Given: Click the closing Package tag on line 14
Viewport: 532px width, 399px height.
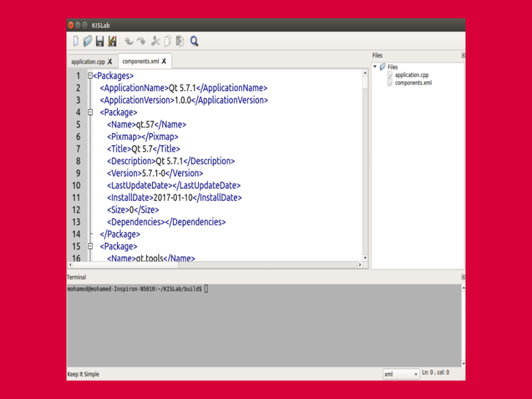Looking at the screenshot, I should pyautogui.click(x=120, y=235).
